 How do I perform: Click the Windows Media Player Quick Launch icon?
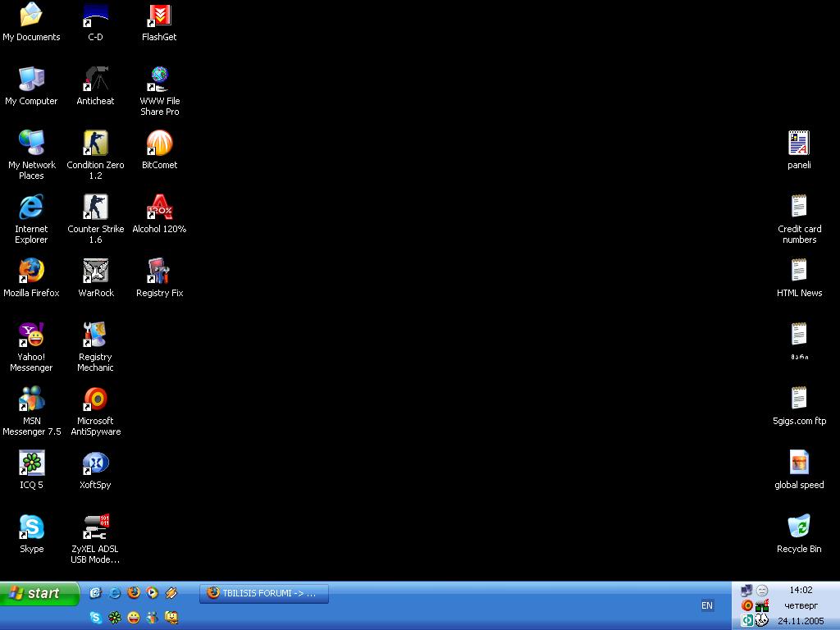(x=152, y=592)
